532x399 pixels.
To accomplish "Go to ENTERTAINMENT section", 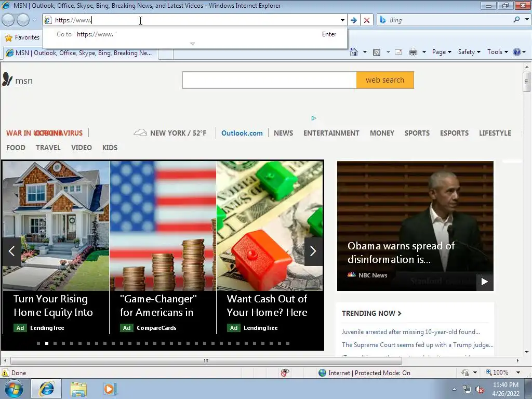I will [x=331, y=133].
